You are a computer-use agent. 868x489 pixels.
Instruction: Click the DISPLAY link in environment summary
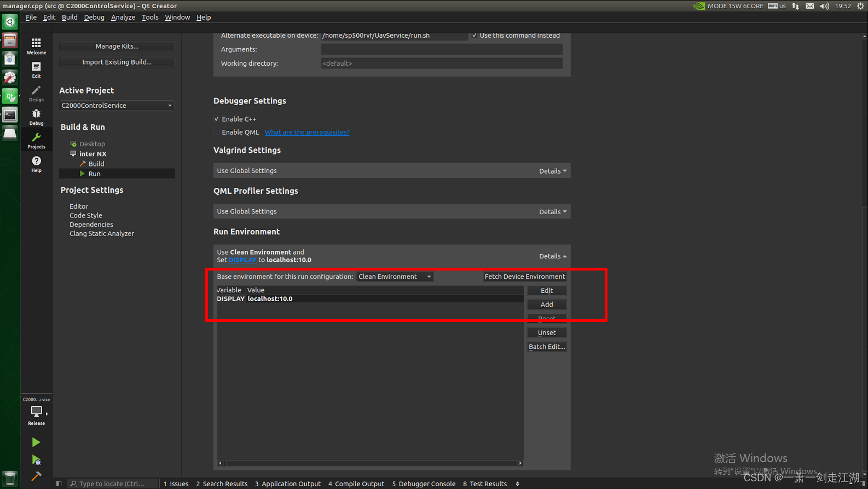[242, 260]
